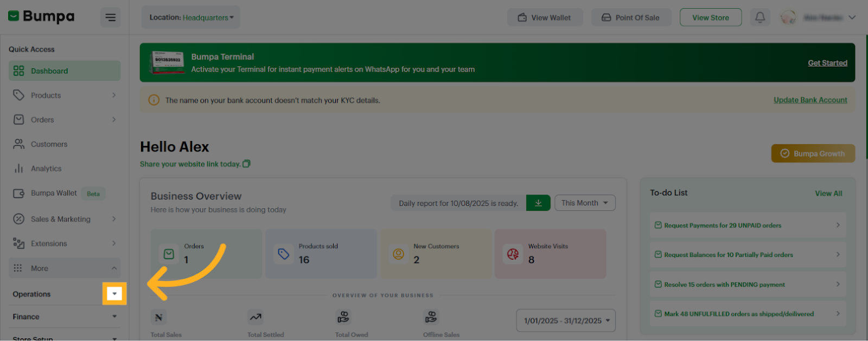Screen dimensions: 868x341
Task: Click the Orders sidebar icon
Action: (x=19, y=120)
